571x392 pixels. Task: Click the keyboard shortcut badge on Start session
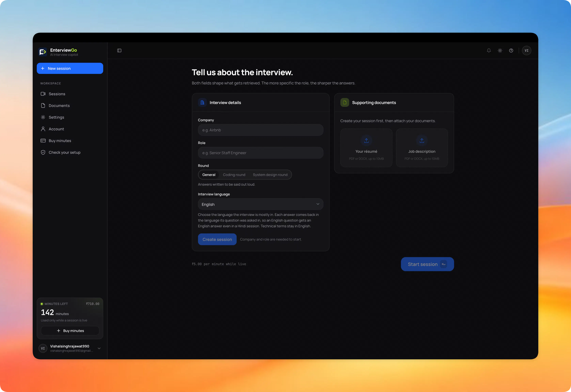point(443,264)
